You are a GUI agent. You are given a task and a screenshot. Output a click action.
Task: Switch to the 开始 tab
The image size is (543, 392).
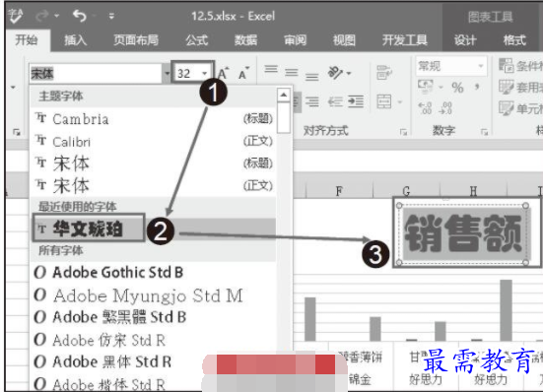point(27,40)
